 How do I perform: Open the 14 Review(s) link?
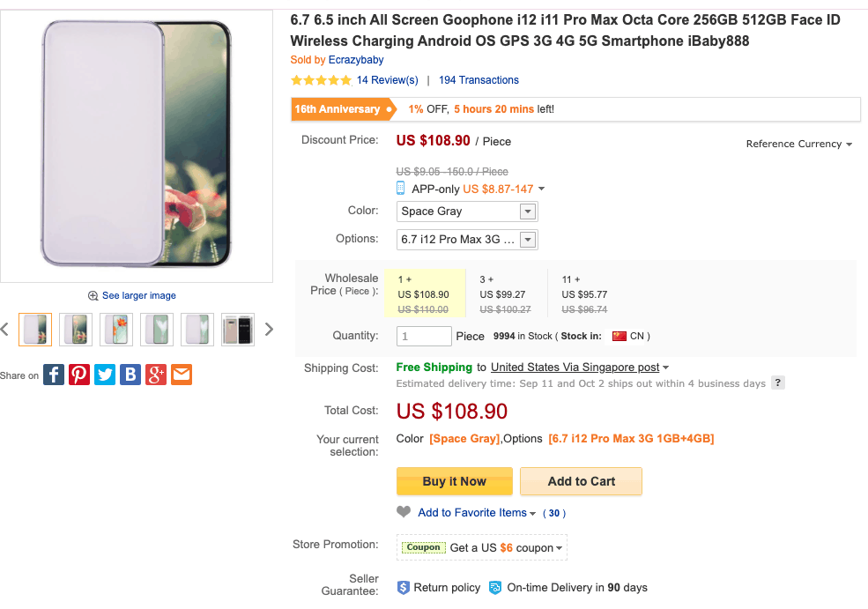(387, 80)
